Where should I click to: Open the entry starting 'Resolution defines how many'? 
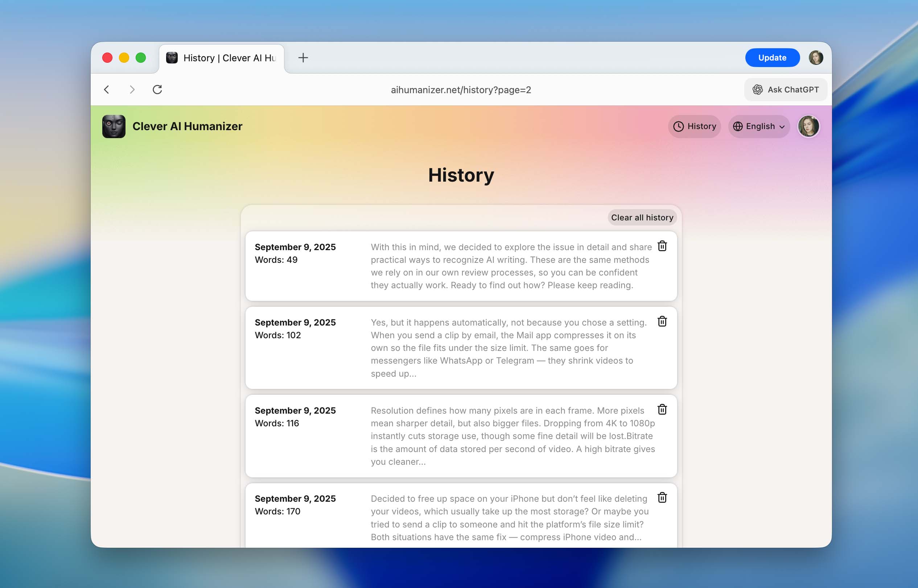coord(461,436)
